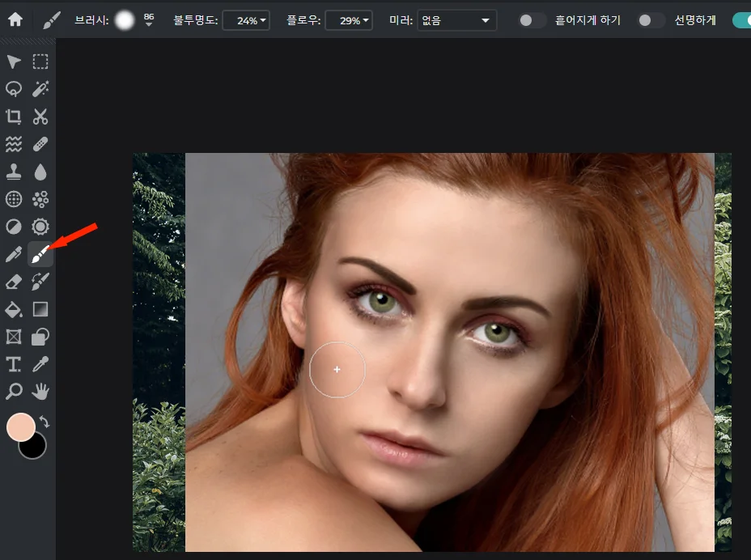This screenshot has height=560, width=751.
Task: Select the Dodge/Burn half-circle tool
Action: [x=14, y=227]
